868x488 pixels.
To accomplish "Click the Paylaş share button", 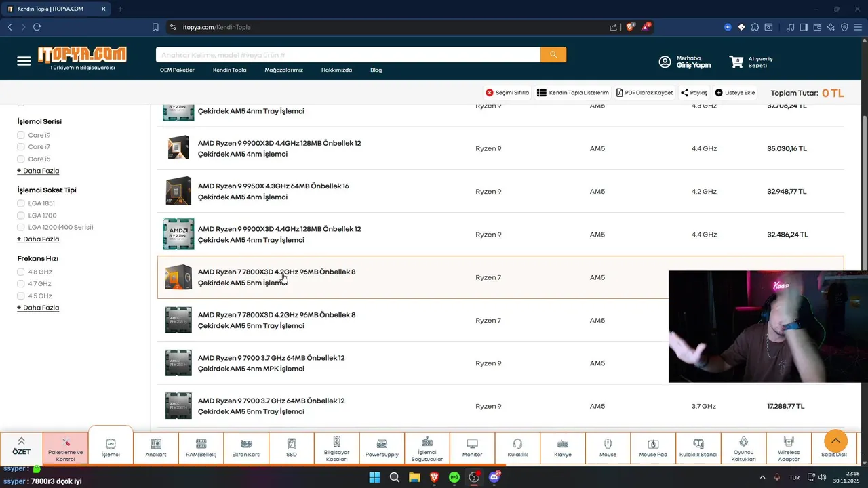I will (694, 93).
